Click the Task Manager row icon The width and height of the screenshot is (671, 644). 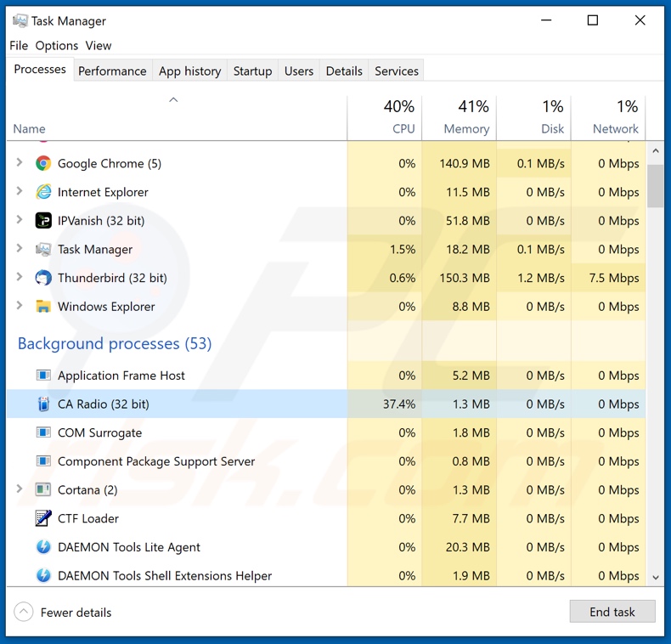pyautogui.click(x=43, y=249)
